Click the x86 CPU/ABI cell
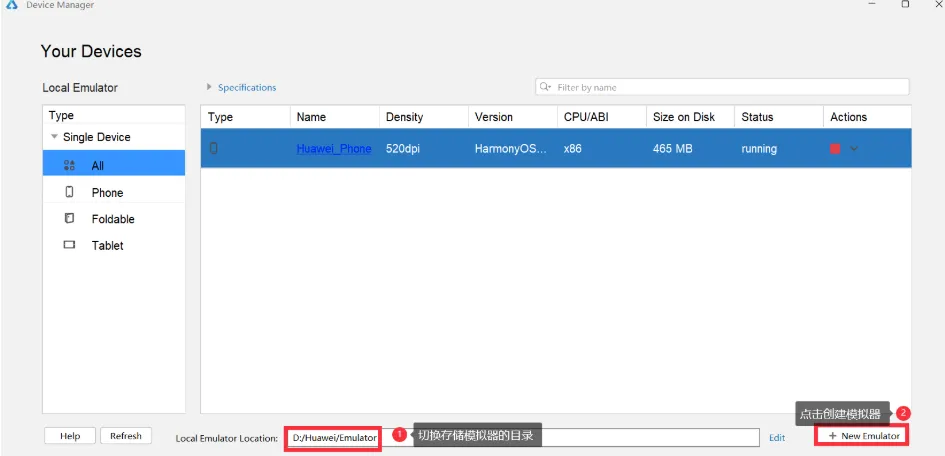This screenshot has width=945, height=456. (x=573, y=149)
